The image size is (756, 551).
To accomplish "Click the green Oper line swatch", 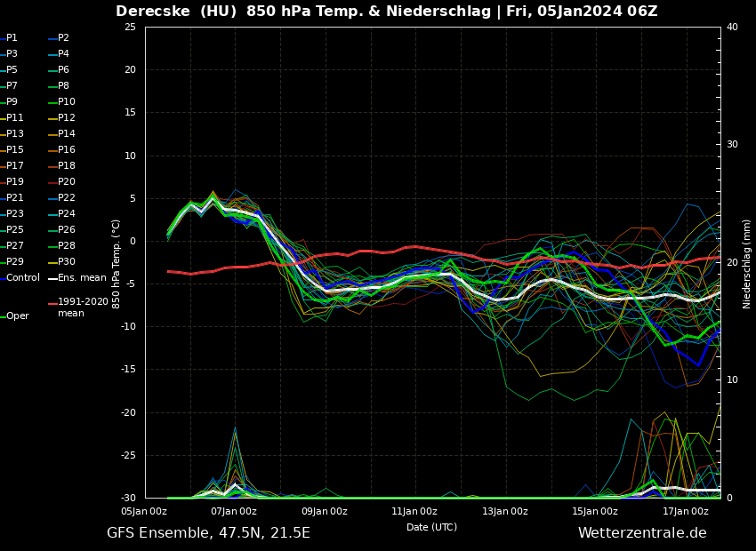I will click(x=3, y=316).
